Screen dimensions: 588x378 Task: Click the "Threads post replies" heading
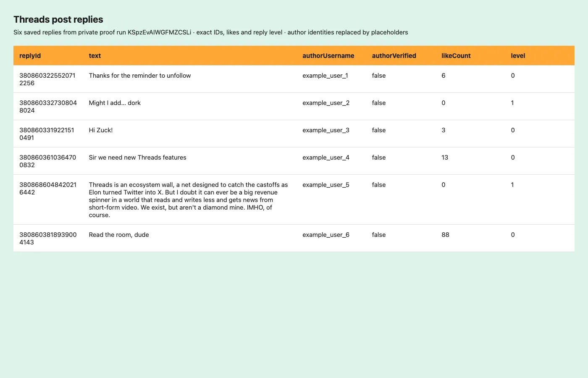58,19
